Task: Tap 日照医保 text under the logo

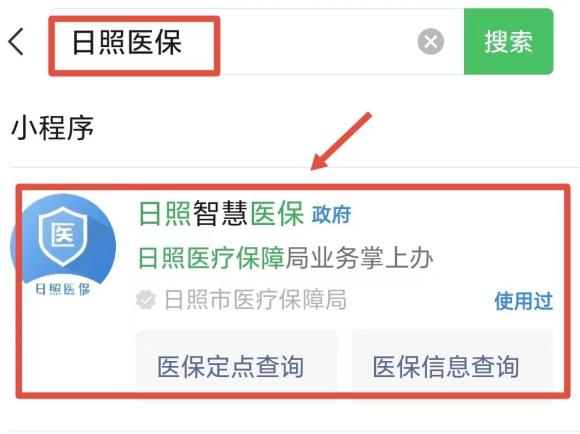Action: coord(63,290)
